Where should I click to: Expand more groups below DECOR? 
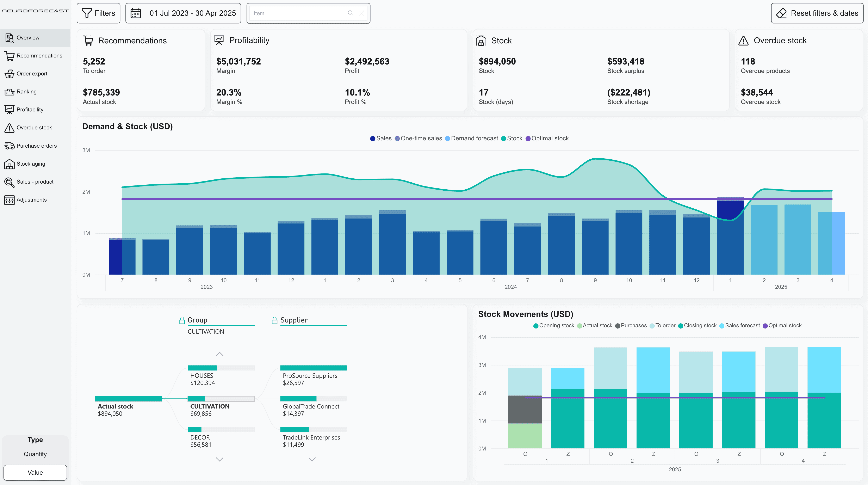pos(220,459)
